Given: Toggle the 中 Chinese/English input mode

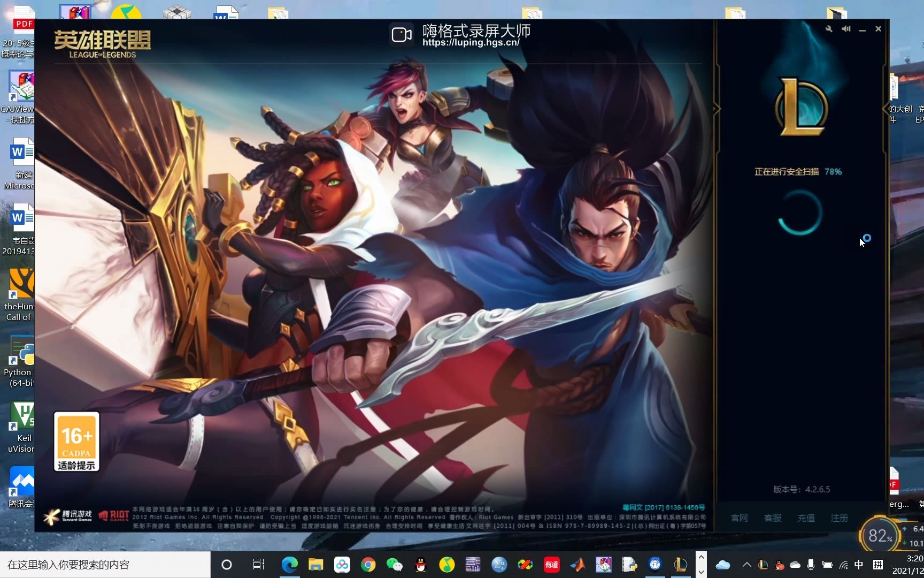Looking at the screenshot, I should tap(859, 565).
